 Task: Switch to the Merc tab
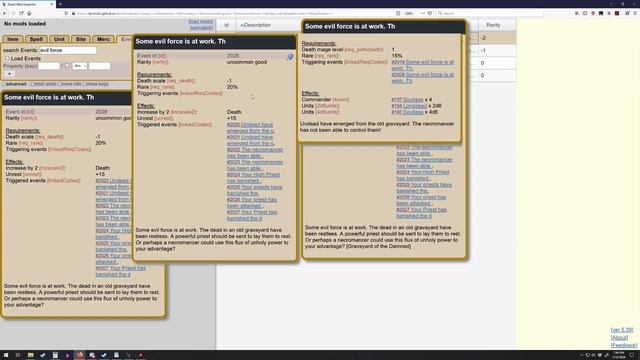tap(103, 39)
